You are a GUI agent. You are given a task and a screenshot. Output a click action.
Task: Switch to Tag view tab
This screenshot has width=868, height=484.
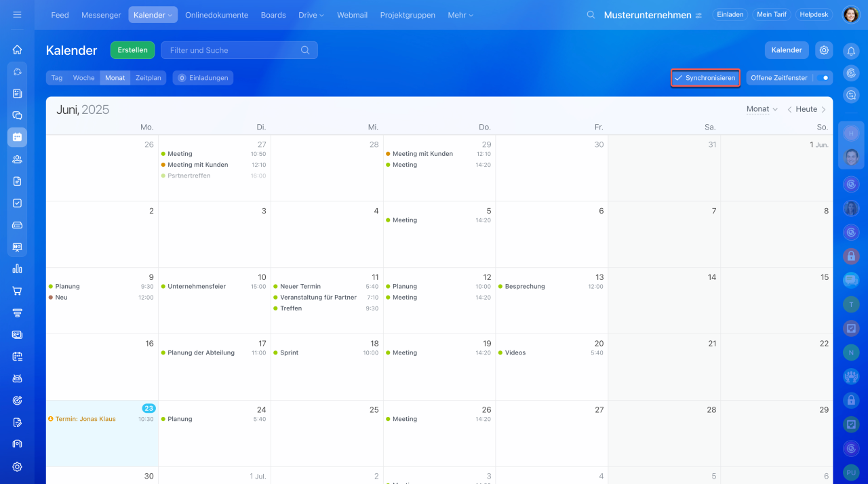point(57,78)
